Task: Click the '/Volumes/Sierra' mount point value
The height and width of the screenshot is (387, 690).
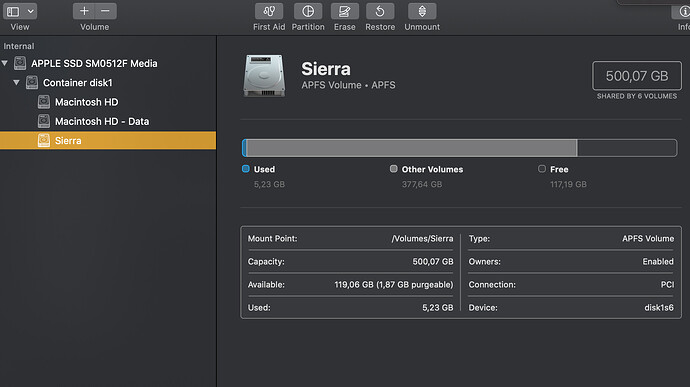Action: tap(422, 239)
